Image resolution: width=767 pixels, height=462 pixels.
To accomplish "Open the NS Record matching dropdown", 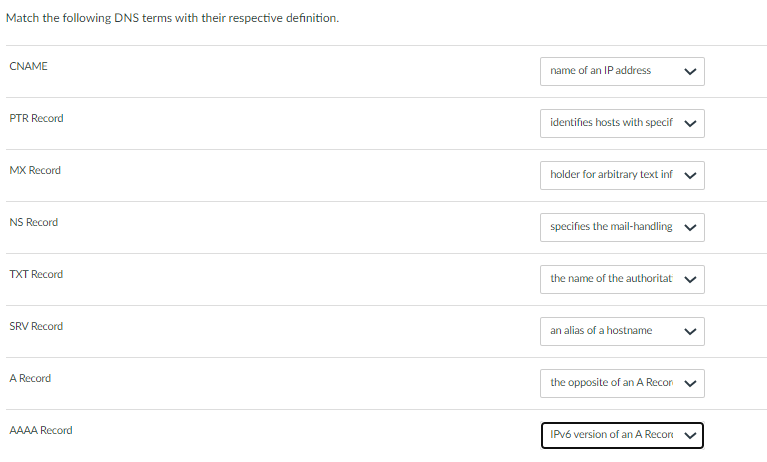I will coord(621,227).
